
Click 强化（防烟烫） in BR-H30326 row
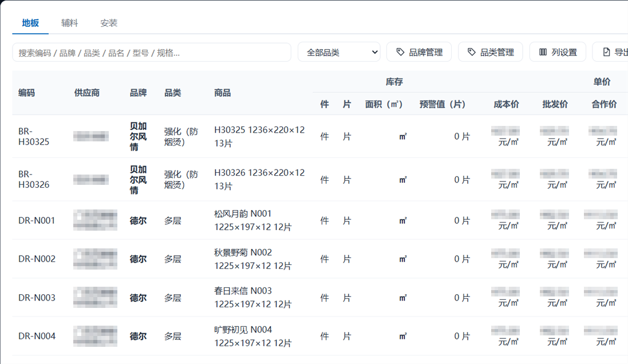point(181,179)
